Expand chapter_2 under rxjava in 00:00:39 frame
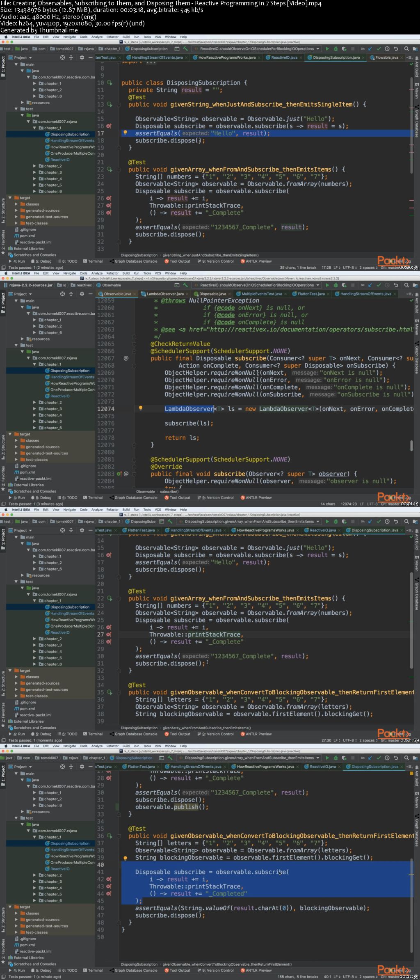420x980 pixels. [34, 166]
